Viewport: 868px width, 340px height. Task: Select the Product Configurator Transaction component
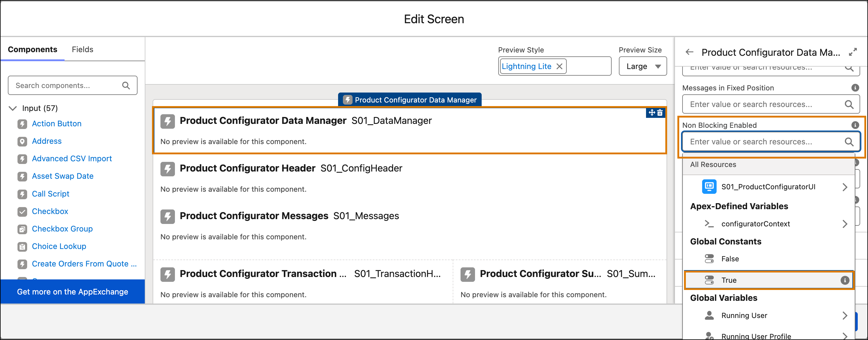pyautogui.click(x=303, y=283)
